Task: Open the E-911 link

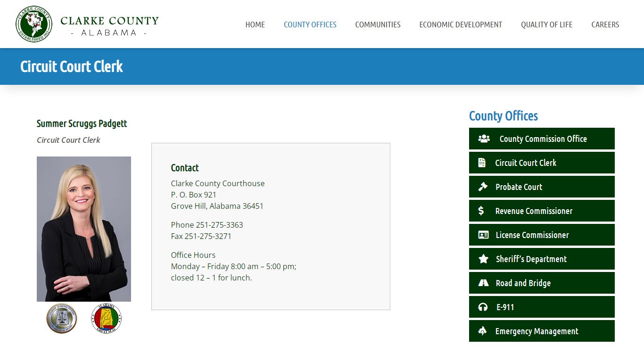Action: point(542,307)
